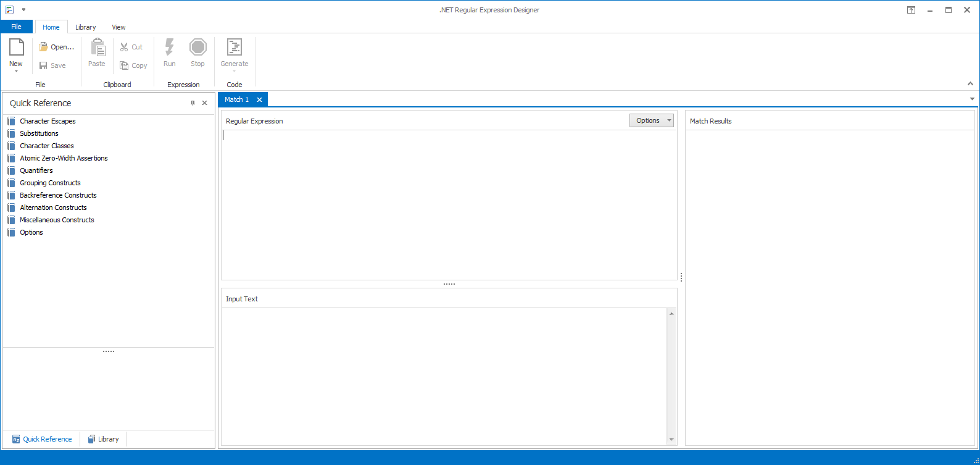Open Miscellaneous Constructs item
Image resolution: width=980 pixels, height=465 pixels.
57,220
